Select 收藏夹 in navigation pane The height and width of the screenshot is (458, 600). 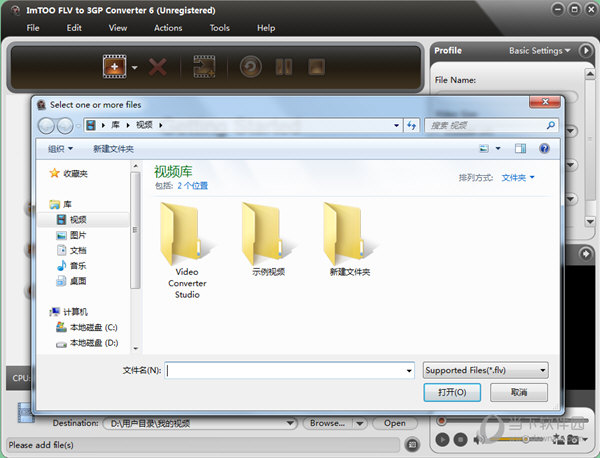tap(69, 173)
